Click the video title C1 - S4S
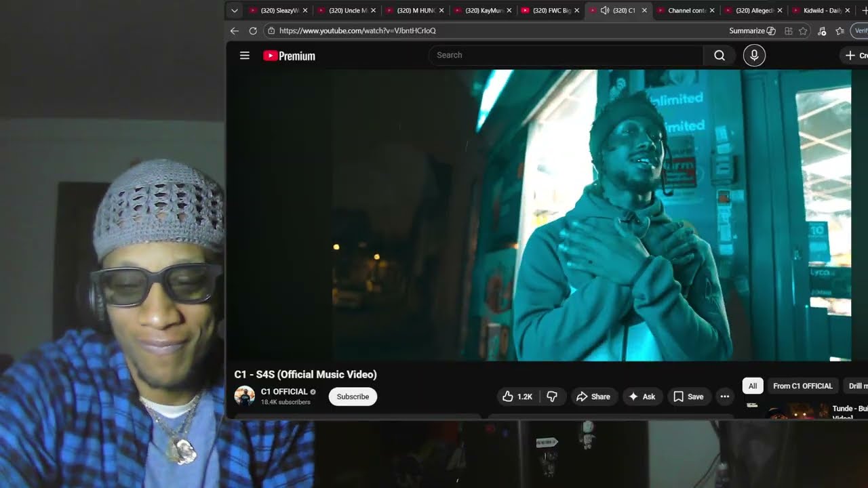 pyautogui.click(x=305, y=374)
